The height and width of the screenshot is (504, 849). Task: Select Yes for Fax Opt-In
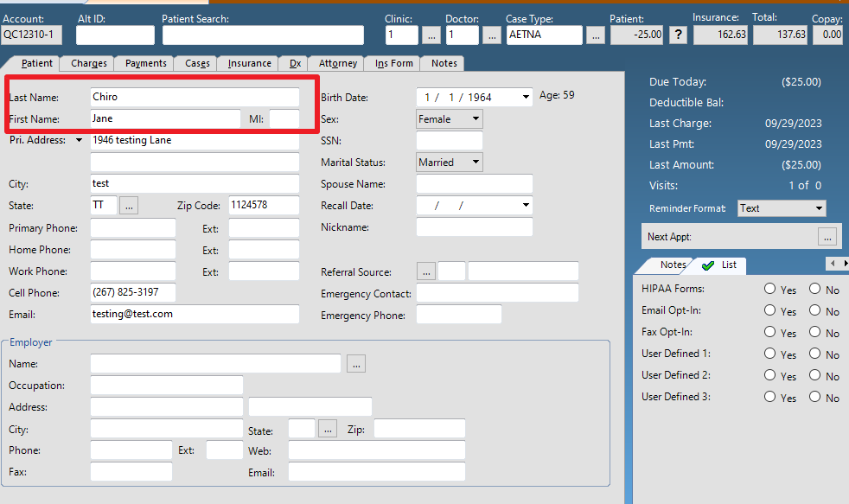coord(770,332)
